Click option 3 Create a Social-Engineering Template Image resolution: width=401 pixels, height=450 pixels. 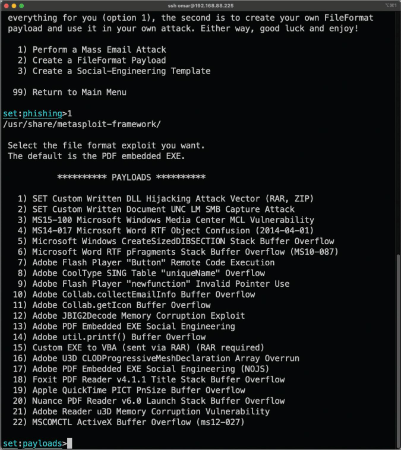114,71
